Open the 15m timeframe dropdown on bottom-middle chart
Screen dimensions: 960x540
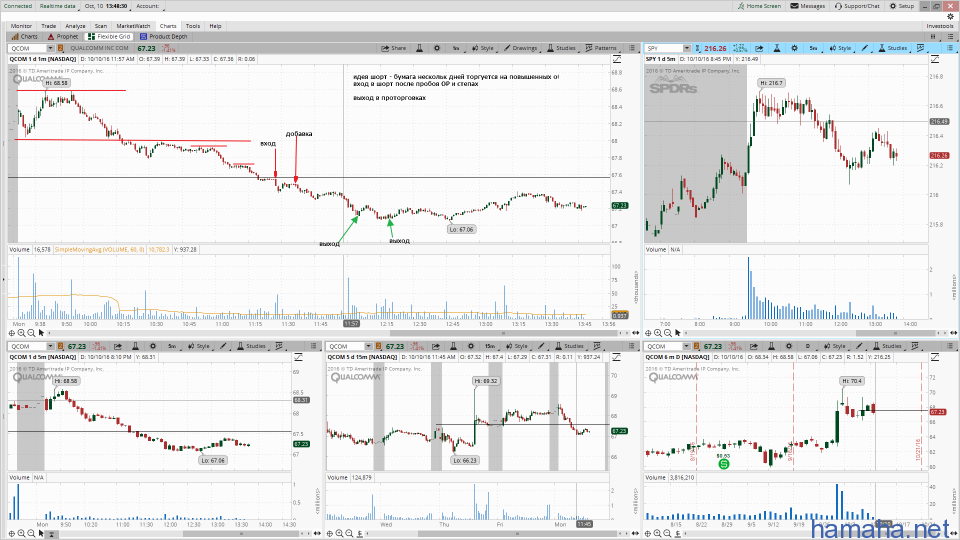(x=490, y=346)
